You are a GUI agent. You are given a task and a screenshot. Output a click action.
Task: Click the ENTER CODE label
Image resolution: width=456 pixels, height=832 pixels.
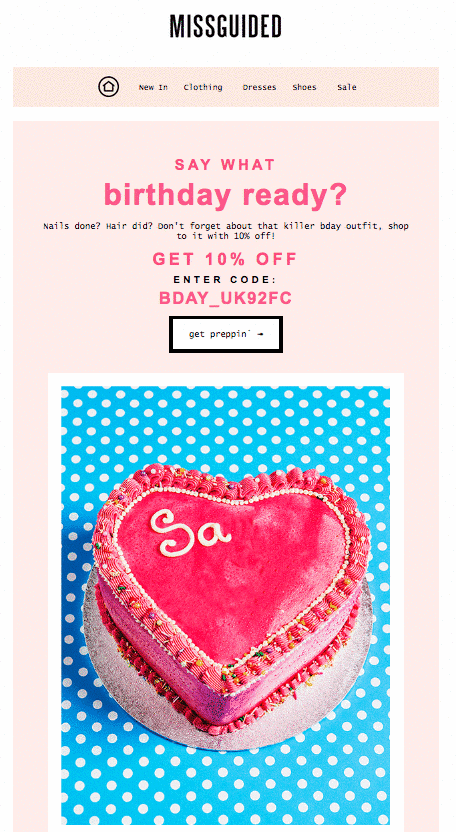(x=225, y=280)
